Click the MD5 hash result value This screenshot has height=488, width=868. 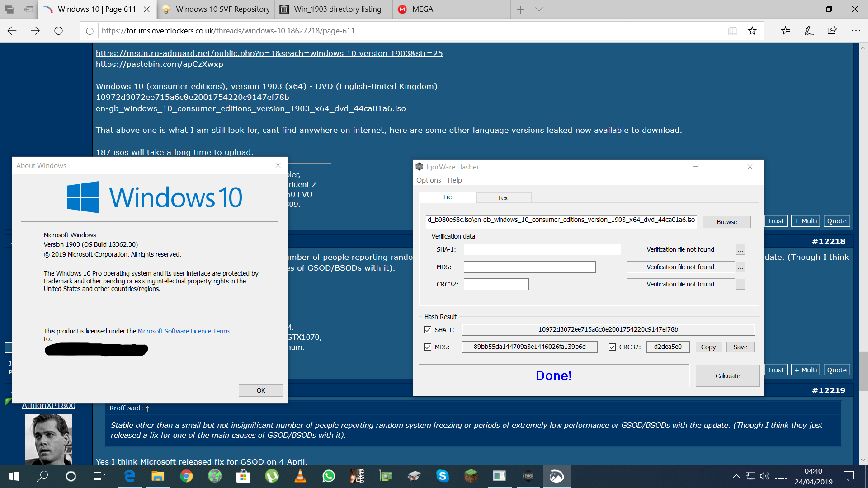529,347
